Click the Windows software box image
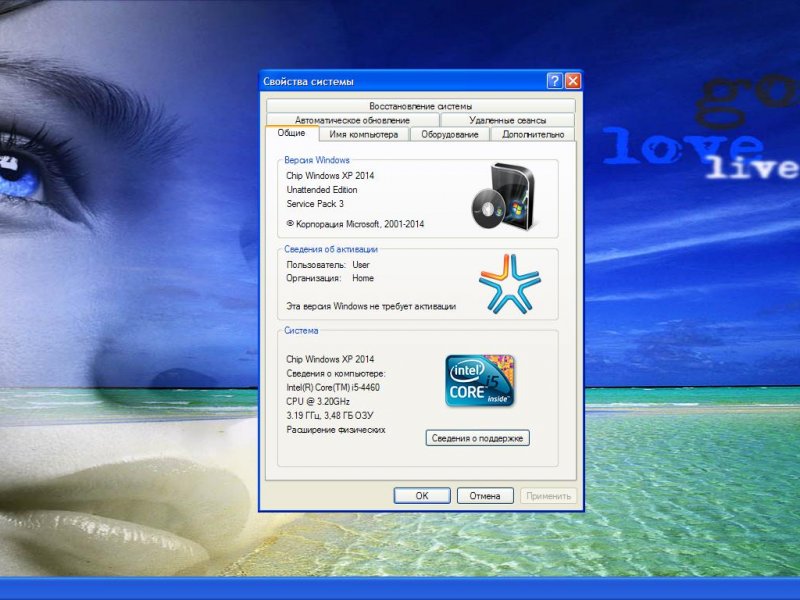The image size is (800, 600). 505,197
